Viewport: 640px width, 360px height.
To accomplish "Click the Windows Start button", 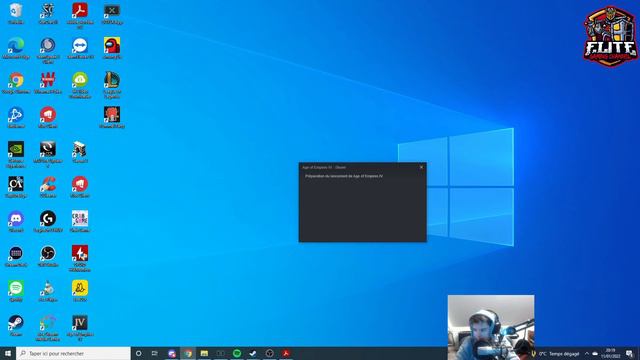I will [x=8, y=353].
